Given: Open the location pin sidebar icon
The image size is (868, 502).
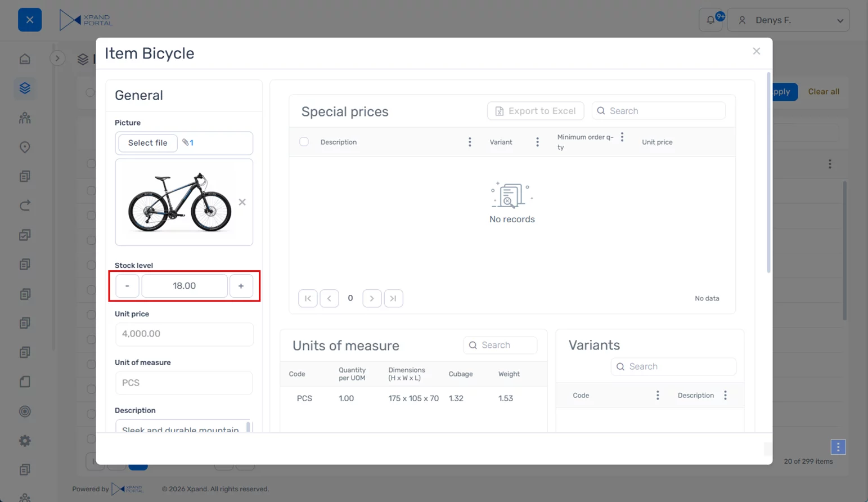Looking at the screenshot, I should coord(25,147).
